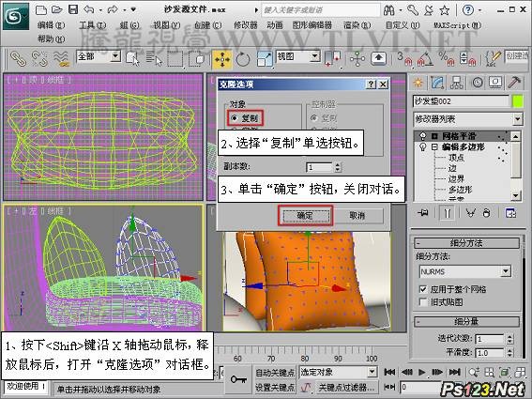The height and width of the screenshot is (399, 532).
Task: Click the Iterations spinner arrows
Action: (x=509, y=339)
